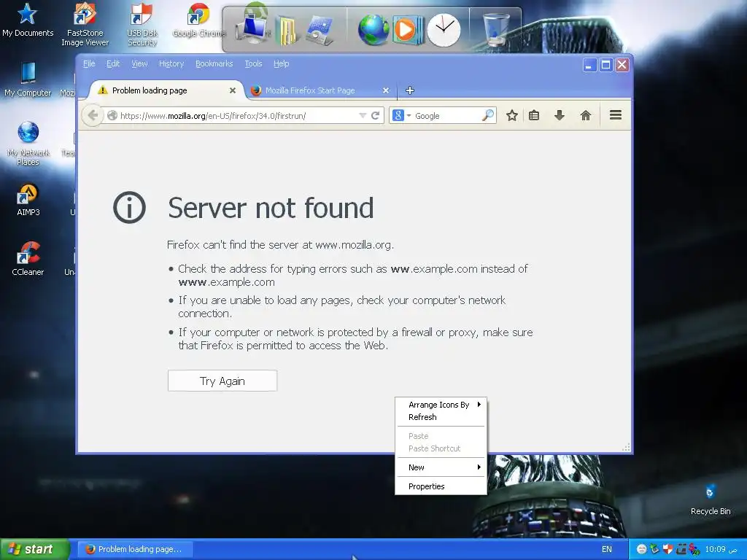Go to the Firefox Home icon

pyautogui.click(x=586, y=115)
